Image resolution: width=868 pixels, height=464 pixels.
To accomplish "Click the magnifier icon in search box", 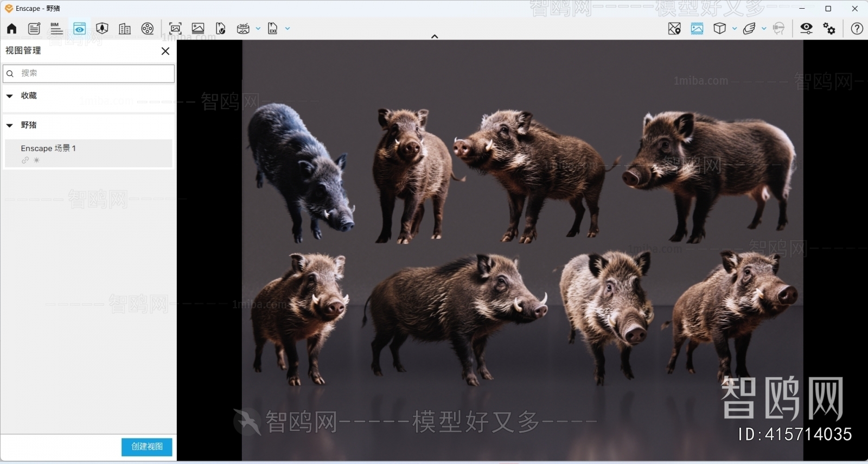I will [10, 73].
